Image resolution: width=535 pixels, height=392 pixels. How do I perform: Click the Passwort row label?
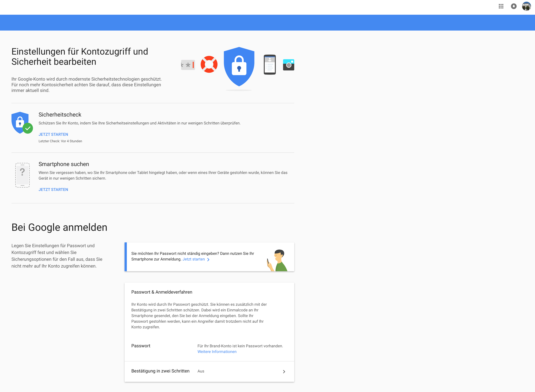141,346
